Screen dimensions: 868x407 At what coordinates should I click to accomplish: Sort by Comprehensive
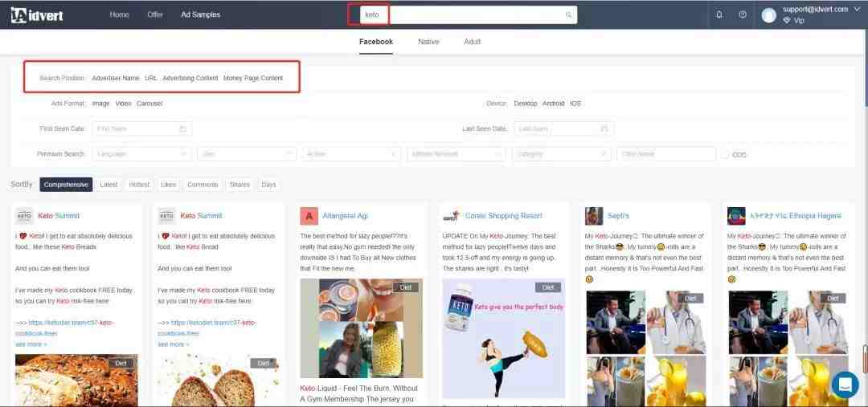pos(66,185)
